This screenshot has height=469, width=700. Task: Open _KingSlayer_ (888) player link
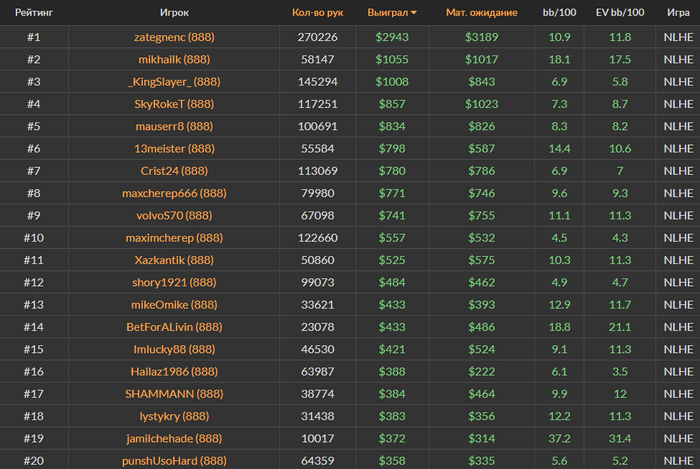pyautogui.click(x=174, y=82)
